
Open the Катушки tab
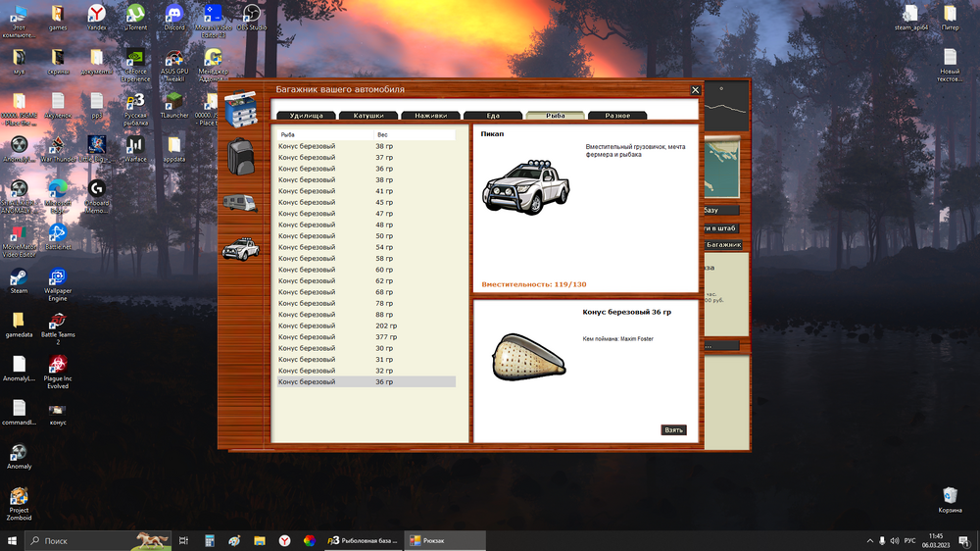pyautogui.click(x=368, y=116)
